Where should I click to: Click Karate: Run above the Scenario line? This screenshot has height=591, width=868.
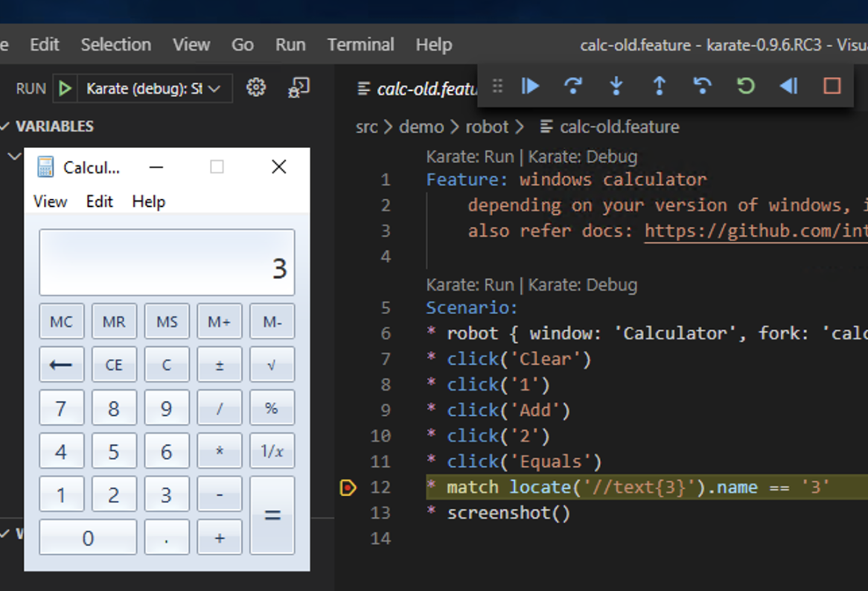coord(470,284)
